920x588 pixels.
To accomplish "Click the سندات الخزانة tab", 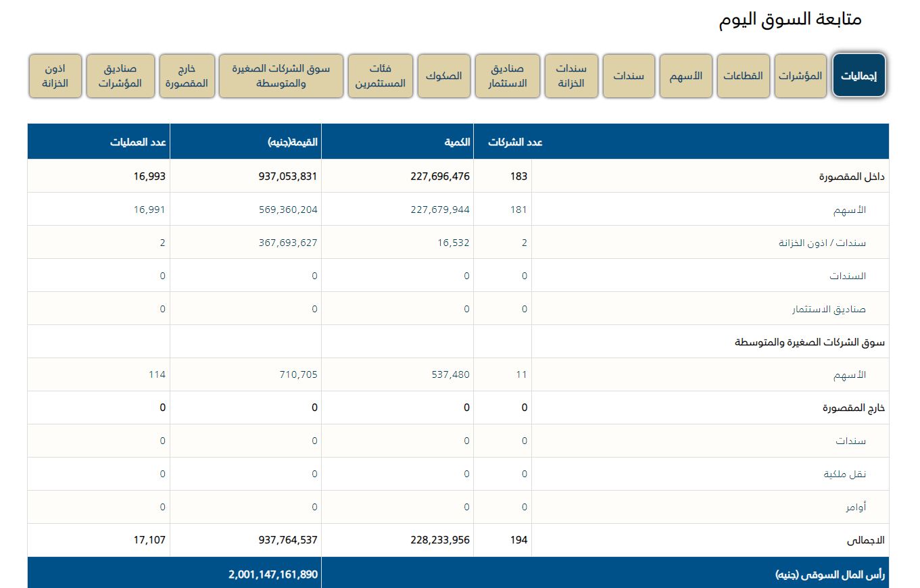I will point(571,76).
